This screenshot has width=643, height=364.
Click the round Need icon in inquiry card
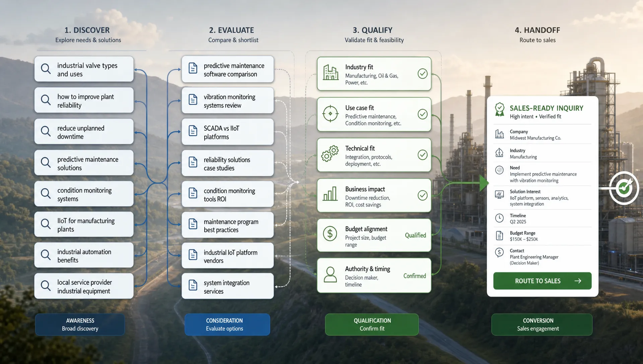point(499,170)
